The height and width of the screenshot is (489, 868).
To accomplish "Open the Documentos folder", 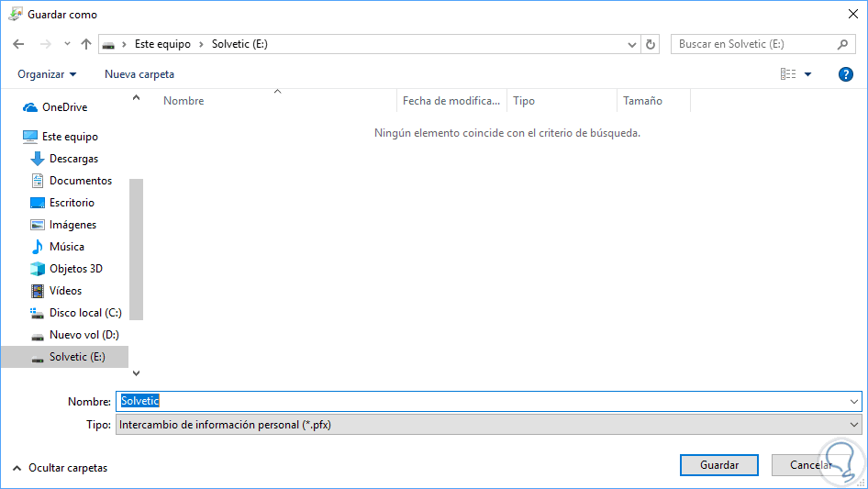I will pyautogui.click(x=80, y=181).
